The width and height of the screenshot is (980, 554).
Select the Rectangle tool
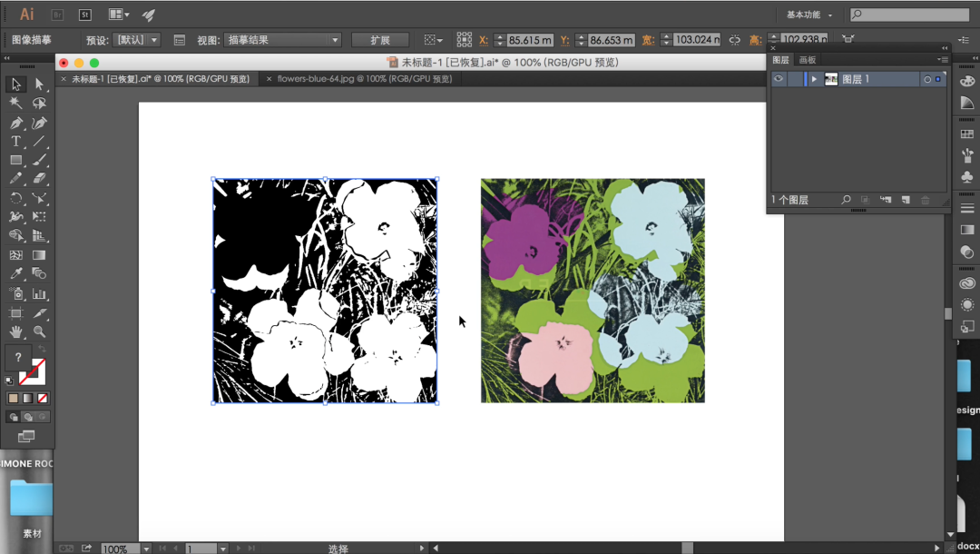15,160
